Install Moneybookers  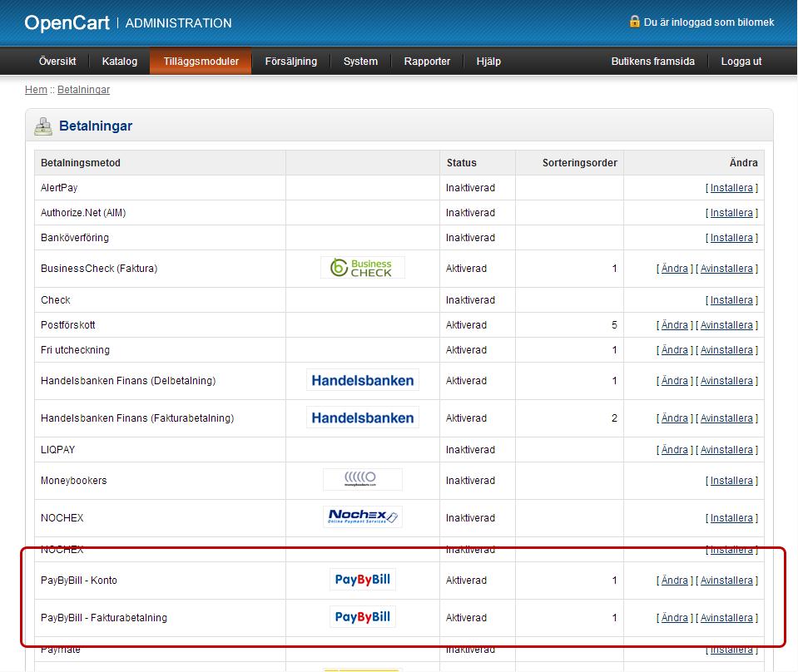[731, 480]
